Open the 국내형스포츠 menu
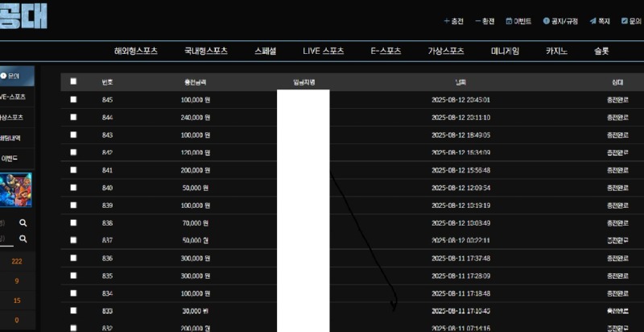The height and width of the screenshot is (332, 644). point(206,52)
